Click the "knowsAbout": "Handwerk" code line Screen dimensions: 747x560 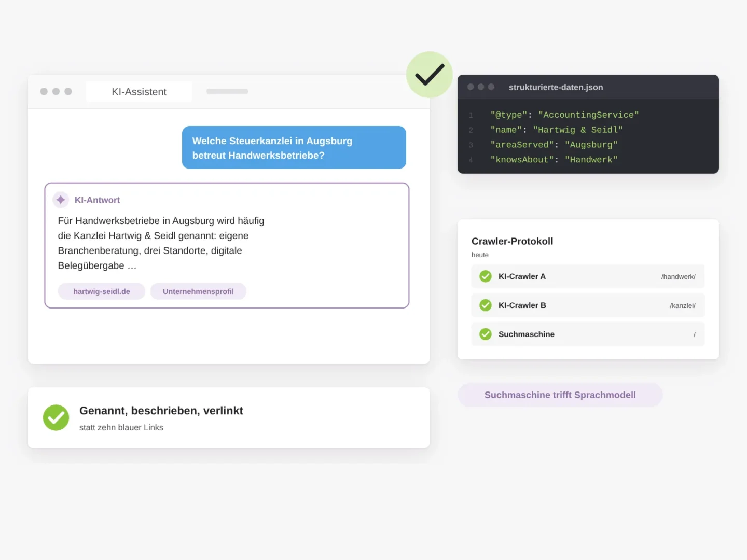click(554, 160)
